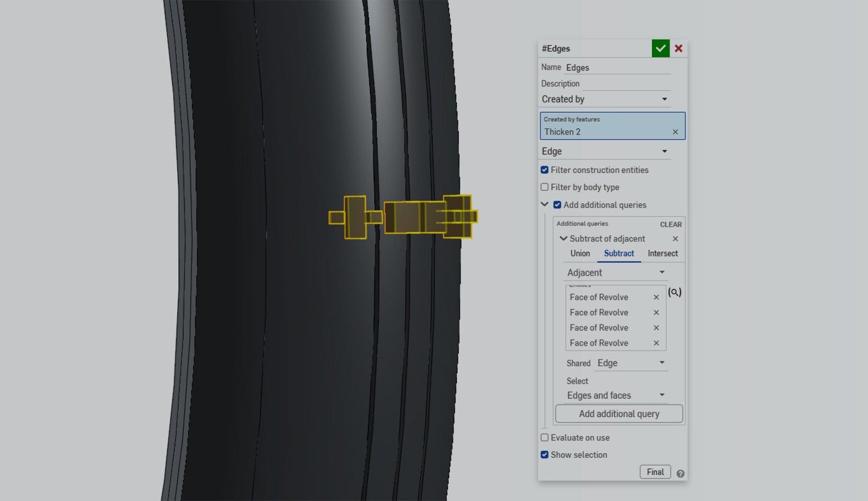Remove the fourth Face of Revolve entity
The image size is (868, 501).
point(656,343)
